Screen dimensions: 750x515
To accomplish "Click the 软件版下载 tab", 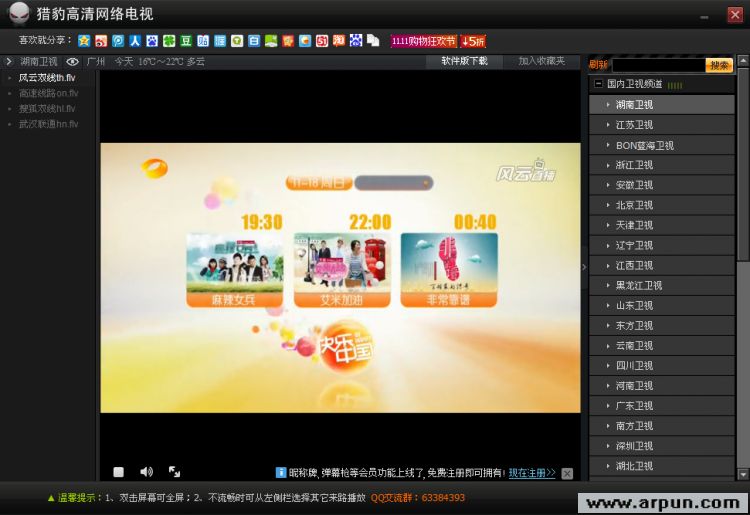I will 465,62.
